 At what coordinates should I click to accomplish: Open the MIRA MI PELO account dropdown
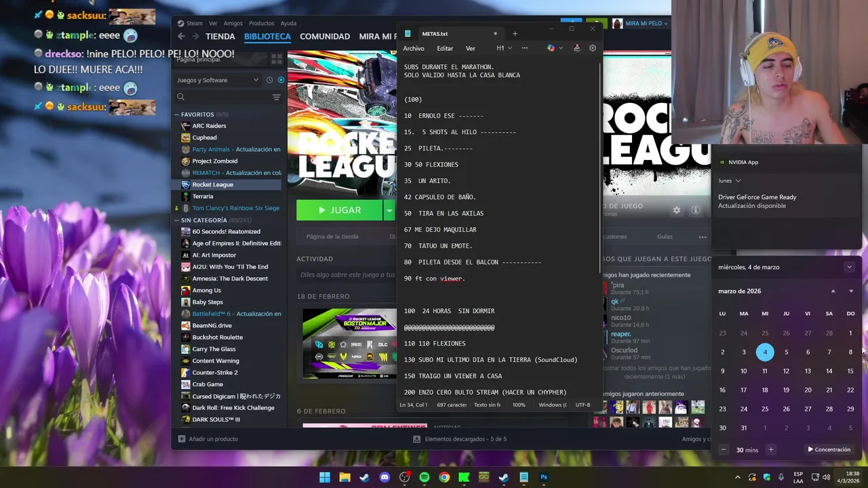[x=646, y=23]
